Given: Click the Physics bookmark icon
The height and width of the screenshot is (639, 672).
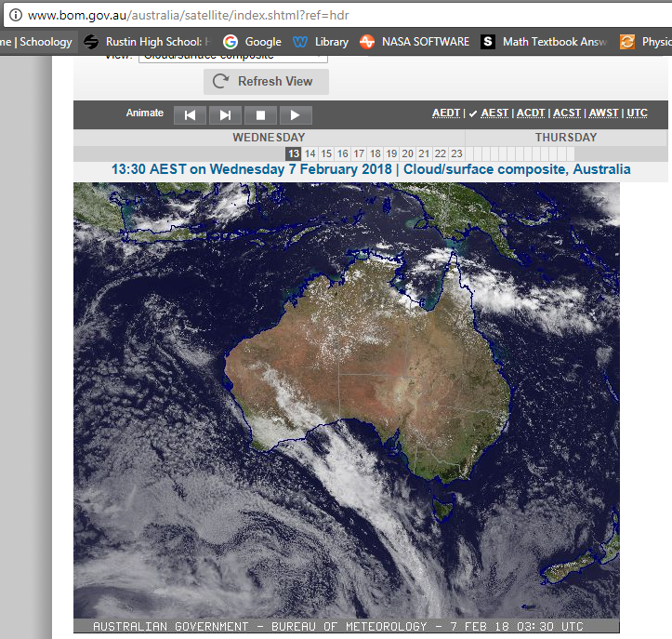Looking at the screenshot, I should click(627, 42).
